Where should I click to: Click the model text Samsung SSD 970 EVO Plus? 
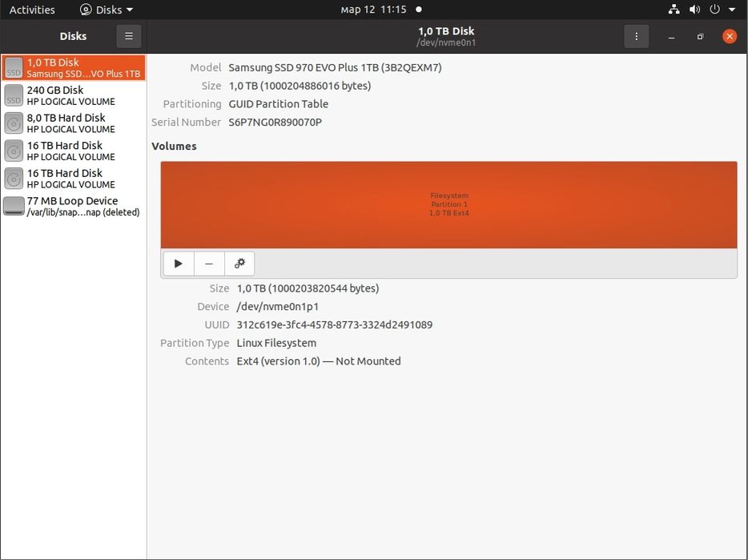coord(335,68)
